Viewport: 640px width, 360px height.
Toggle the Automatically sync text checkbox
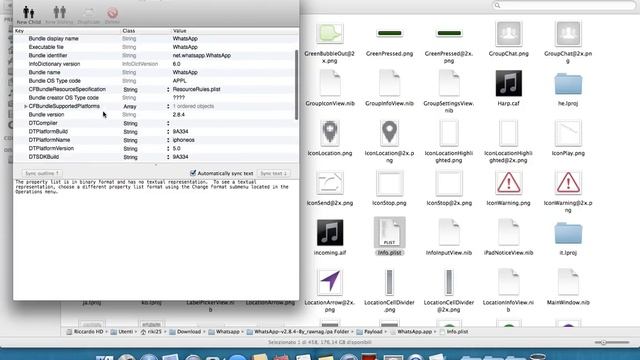193,173
